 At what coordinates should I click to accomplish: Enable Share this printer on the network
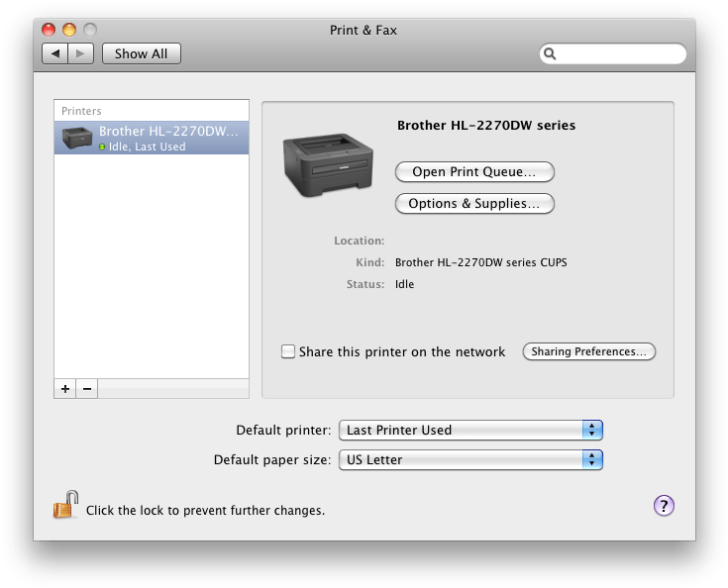pos(288,351)
